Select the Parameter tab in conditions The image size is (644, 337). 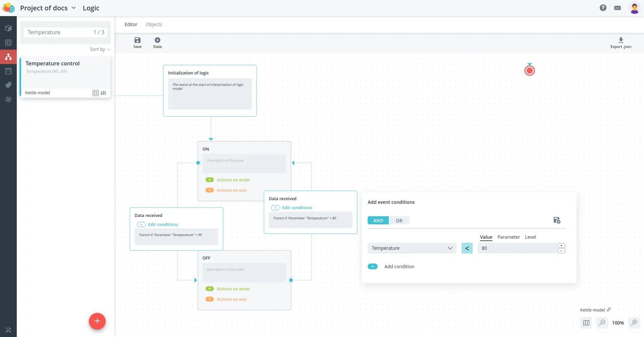click(x=508, y=237)
